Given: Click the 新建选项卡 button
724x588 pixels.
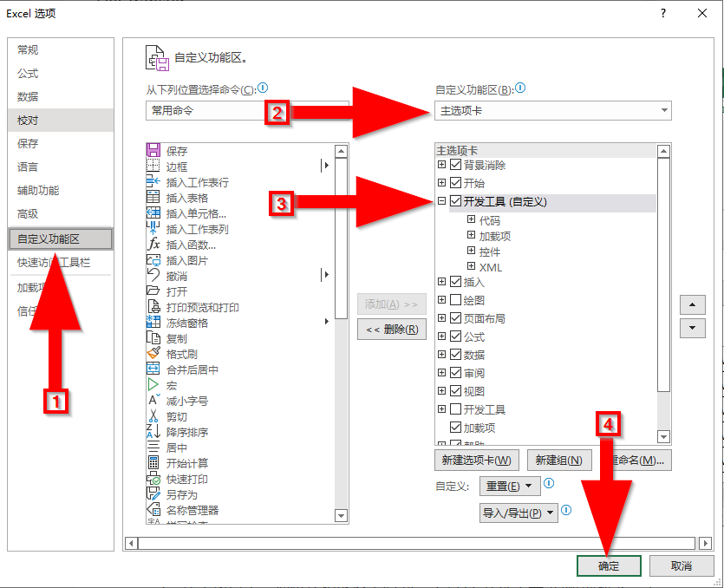Looking at the screenshot, I should coord(477,460).
